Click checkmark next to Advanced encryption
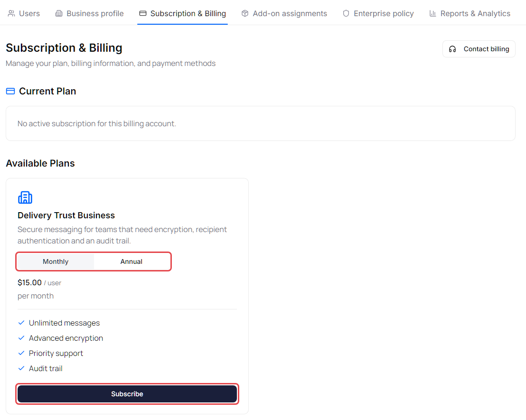Screen dimensions: 526x420 [21, 338]
